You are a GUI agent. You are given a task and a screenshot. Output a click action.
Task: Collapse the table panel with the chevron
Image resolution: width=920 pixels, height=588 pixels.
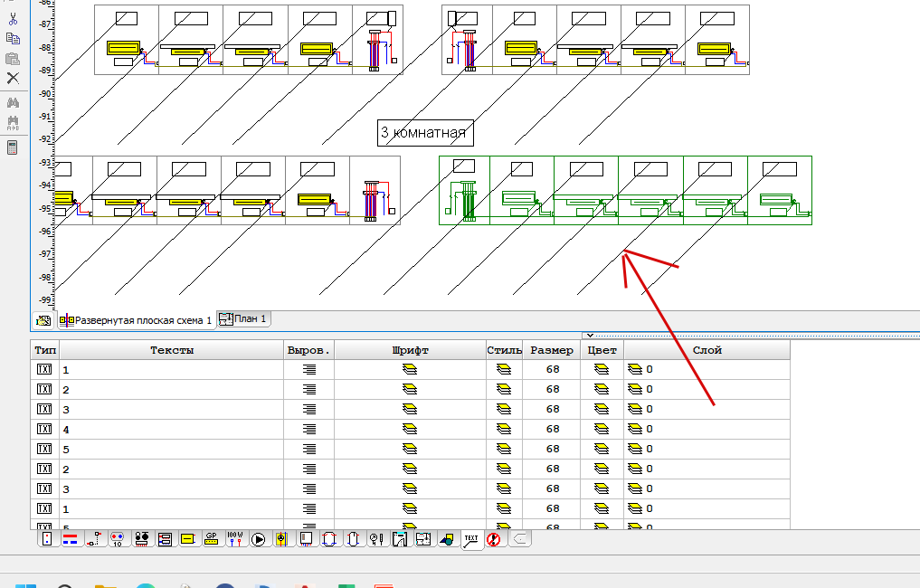tap(590, 335)
